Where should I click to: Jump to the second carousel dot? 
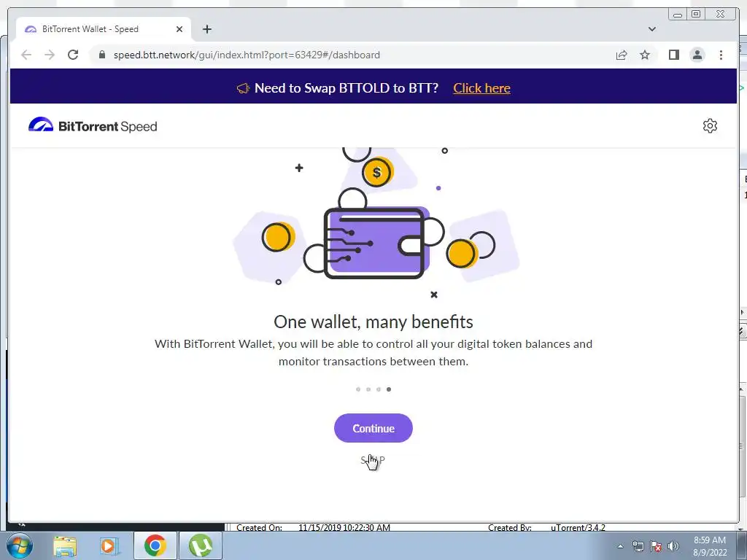point(368,389)
